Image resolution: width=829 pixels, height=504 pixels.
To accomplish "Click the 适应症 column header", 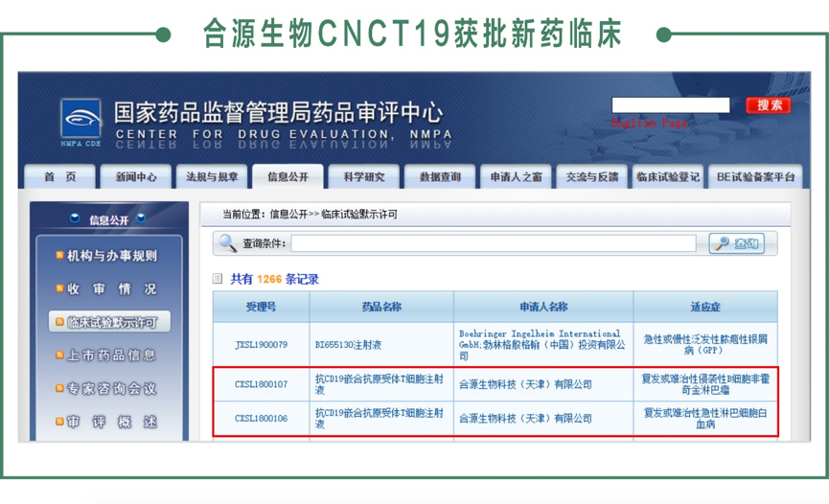I will pyautogui.click(x=705, y=307).
